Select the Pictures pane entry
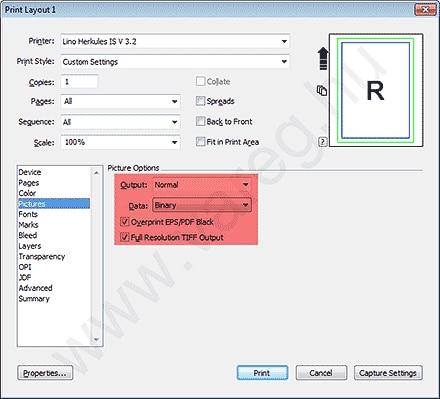 [54, 204]
